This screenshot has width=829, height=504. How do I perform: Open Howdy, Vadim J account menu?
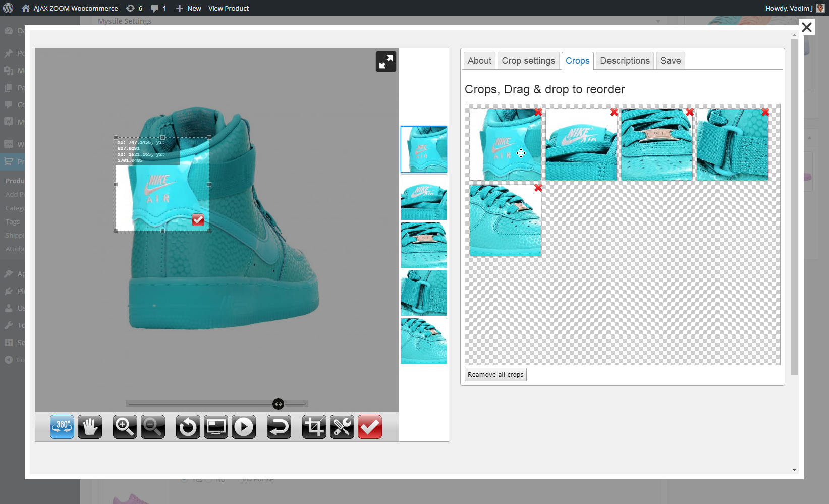[795, 8]
